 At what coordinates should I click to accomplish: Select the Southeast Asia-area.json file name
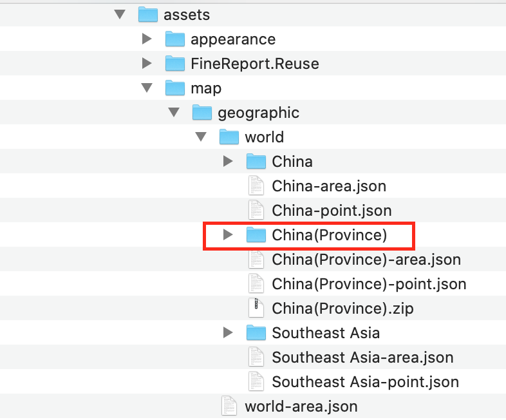coord(362,358)
